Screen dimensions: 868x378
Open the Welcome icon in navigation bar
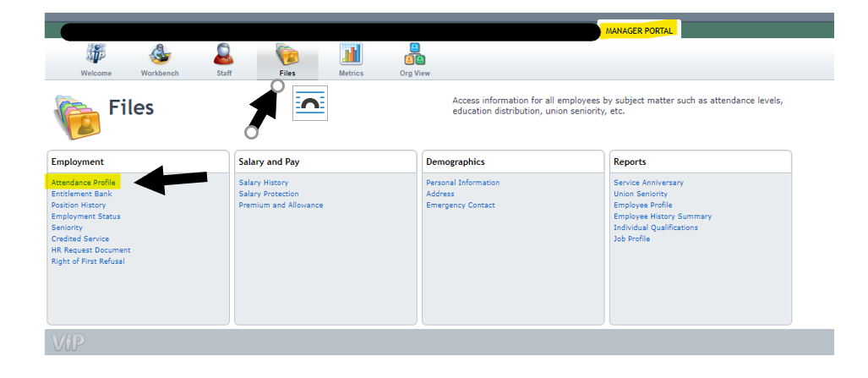pos(96,55)
